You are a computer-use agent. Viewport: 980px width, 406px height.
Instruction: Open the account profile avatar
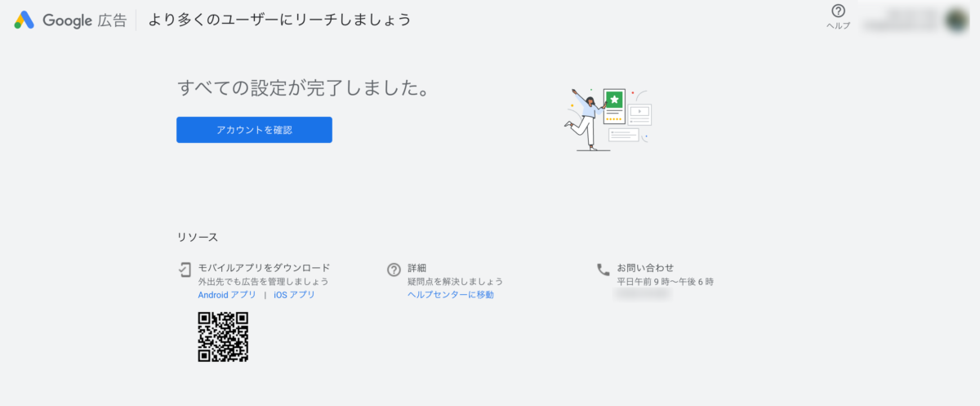tap(956, 20)
